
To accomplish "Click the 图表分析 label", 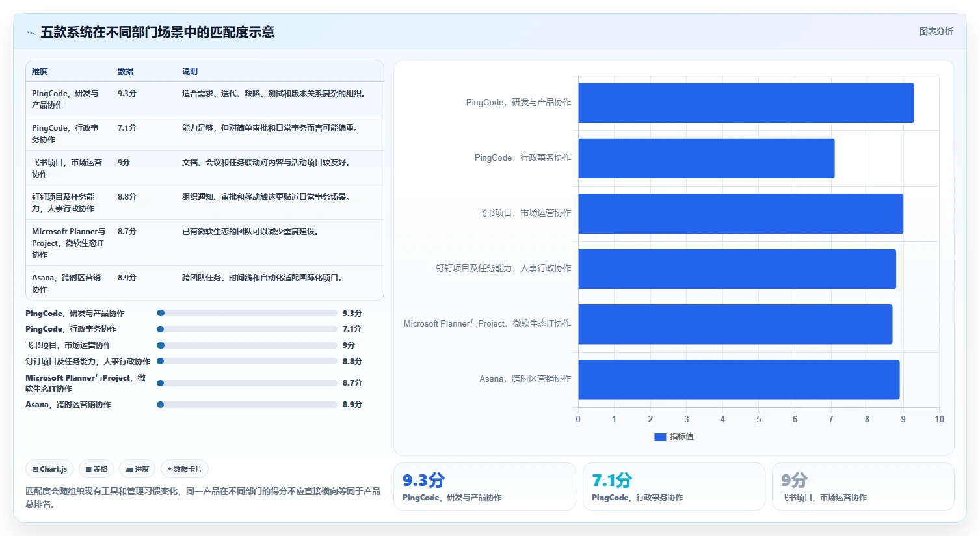I will [x=936, y=31].
